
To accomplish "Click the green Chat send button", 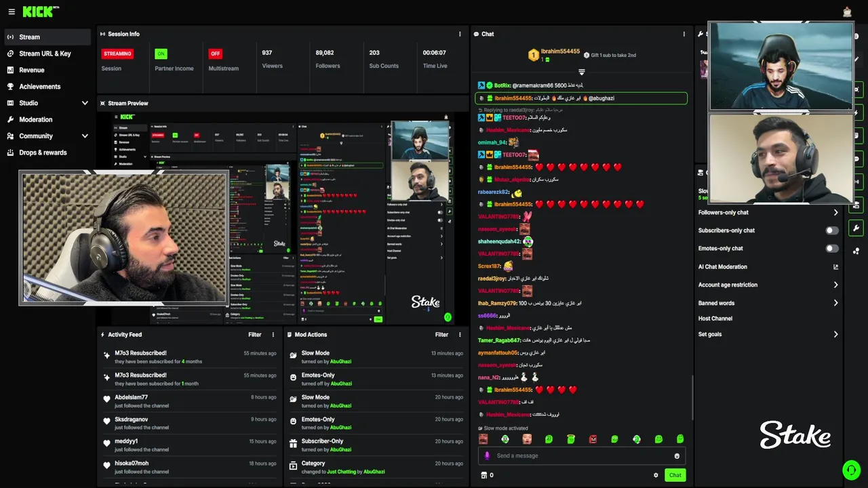I will (675, 475).
